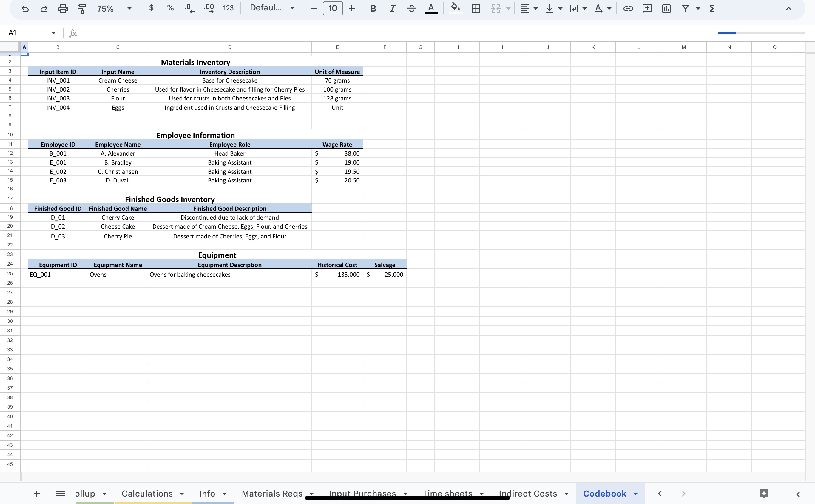Format value as percent
The width and height of the screenshot is (815, 504).
170,8
